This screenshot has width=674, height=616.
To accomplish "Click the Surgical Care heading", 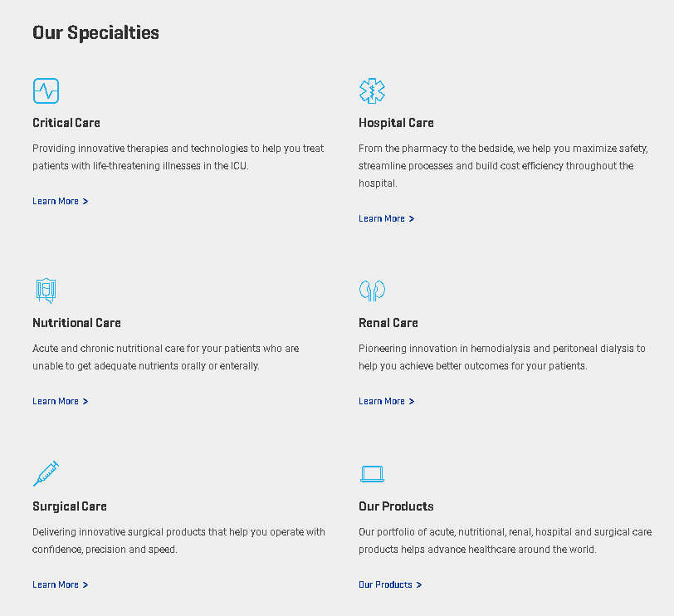I will click(x=70, y=506).
